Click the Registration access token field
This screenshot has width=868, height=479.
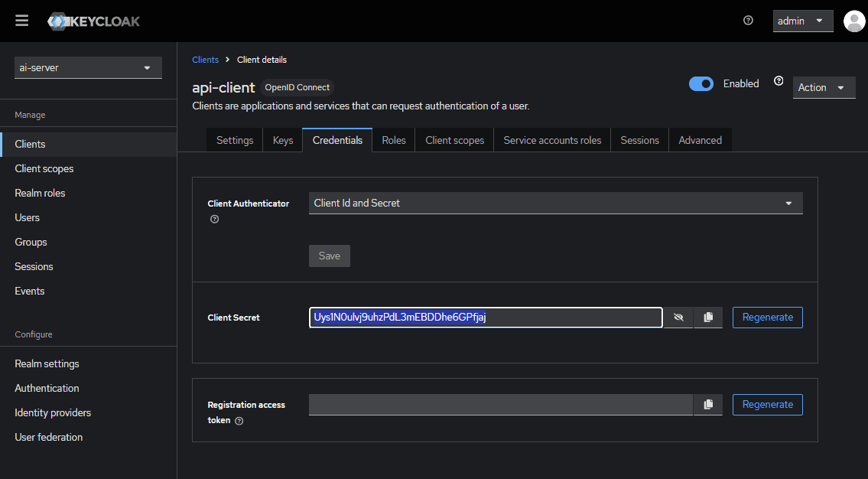pos(500,405)
